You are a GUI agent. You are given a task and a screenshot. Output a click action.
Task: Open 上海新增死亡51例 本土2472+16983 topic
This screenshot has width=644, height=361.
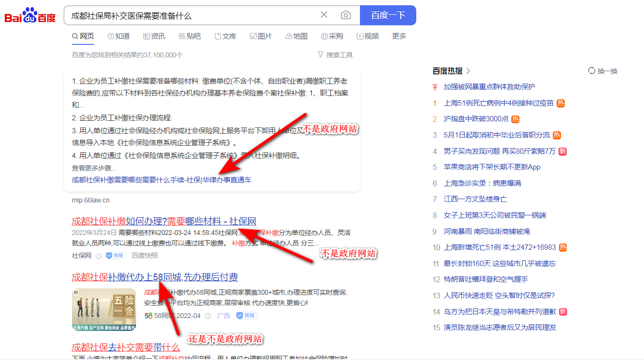click(500, 247)
